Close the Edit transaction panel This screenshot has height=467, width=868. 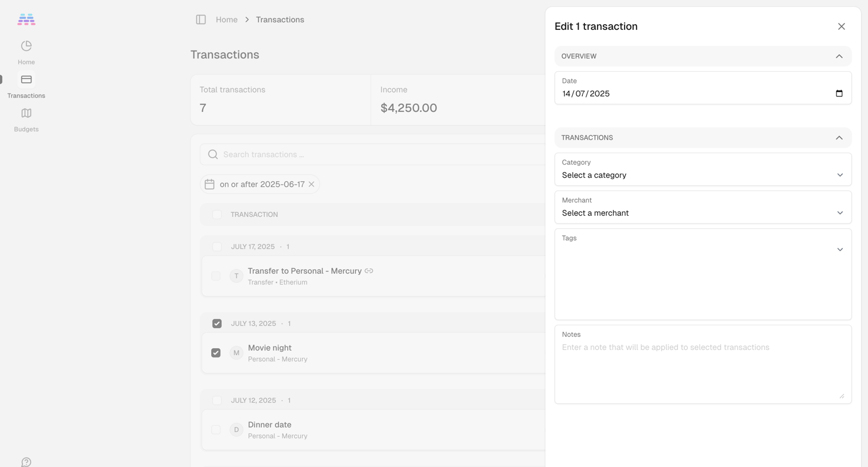click(x=842, y=26)
